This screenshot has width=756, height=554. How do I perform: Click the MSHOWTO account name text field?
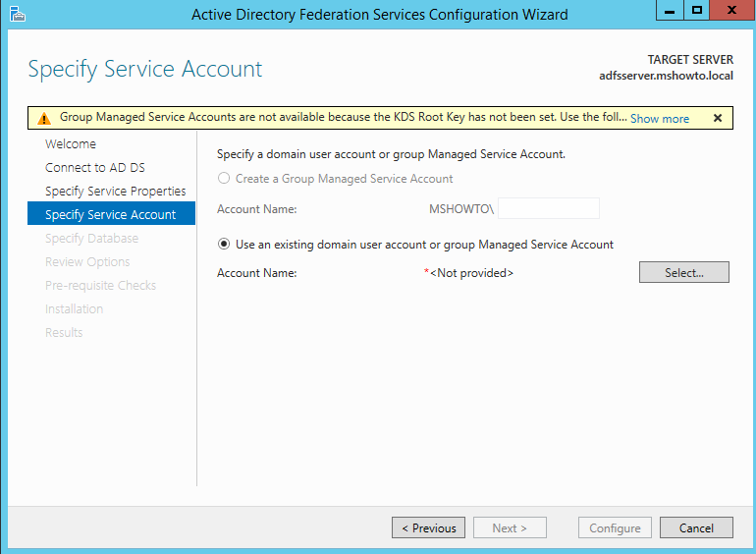pos(549,208)
